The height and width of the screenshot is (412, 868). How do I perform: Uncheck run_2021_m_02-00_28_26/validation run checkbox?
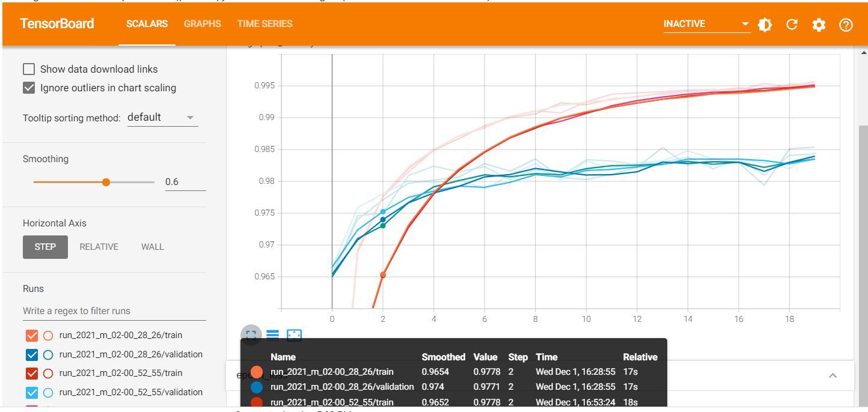[32, 354]
